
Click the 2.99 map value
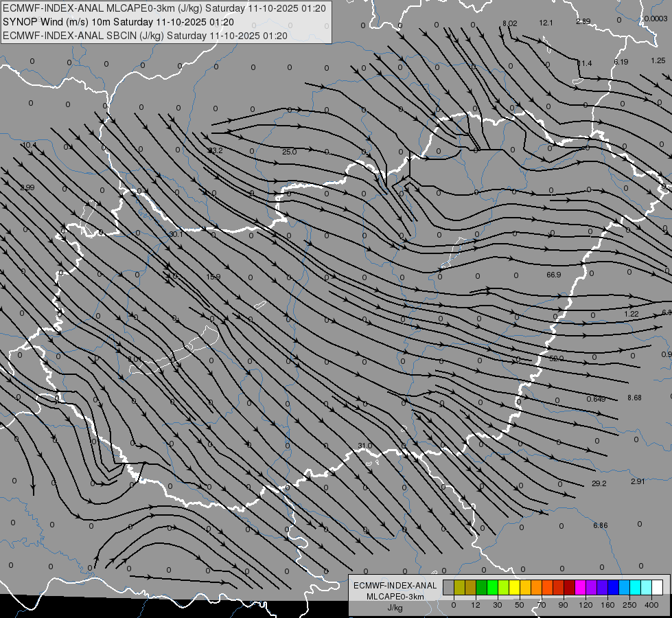[27, 187]
